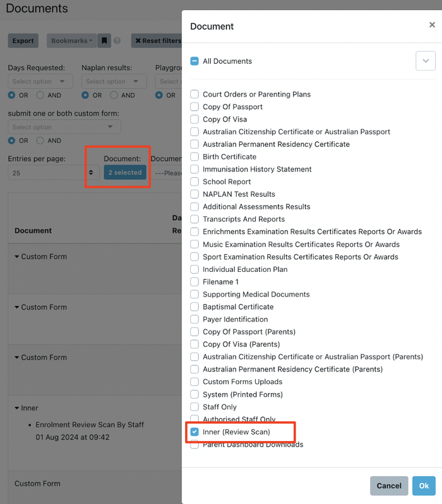Click the Ok button
This screenshot has width=442, height=504.
point(424,486)
